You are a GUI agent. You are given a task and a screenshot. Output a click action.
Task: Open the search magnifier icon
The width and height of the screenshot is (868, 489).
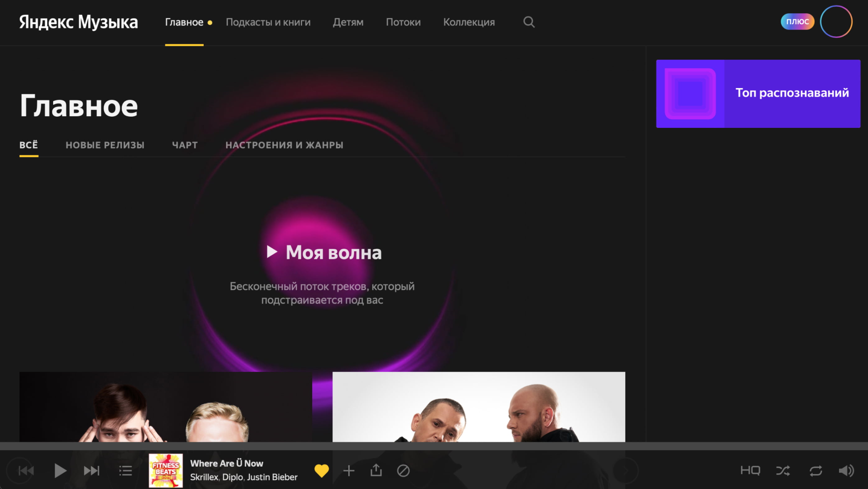pos(528,22)
